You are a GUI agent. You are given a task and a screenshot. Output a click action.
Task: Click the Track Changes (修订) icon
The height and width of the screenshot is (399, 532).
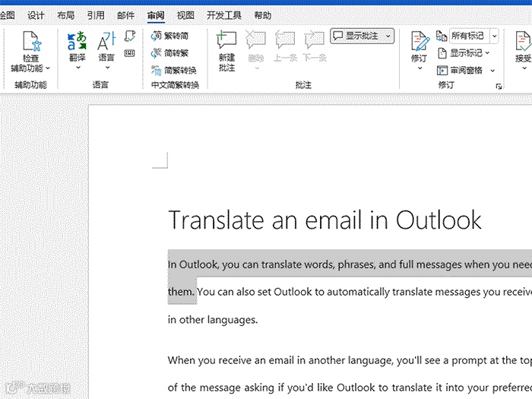[420, 41]
